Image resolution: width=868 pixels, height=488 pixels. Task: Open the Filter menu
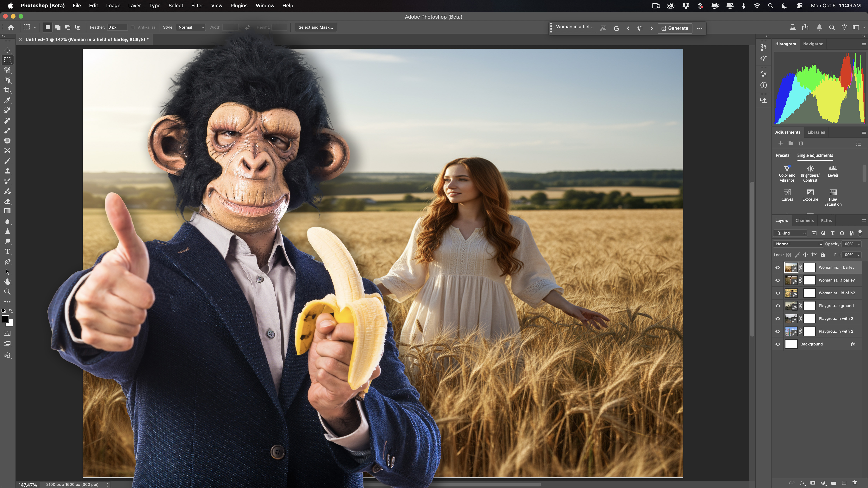pyautogui.click(x=197, y=5)
